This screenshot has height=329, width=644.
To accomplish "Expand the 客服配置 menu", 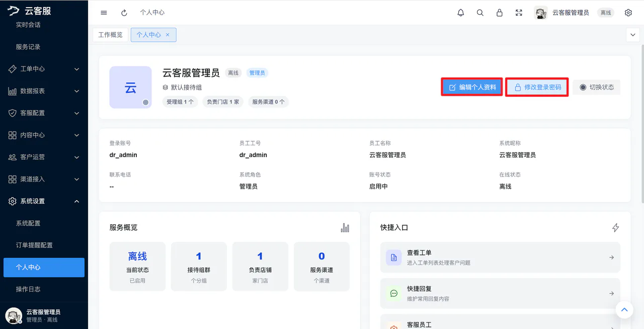I will click(44, 113).
